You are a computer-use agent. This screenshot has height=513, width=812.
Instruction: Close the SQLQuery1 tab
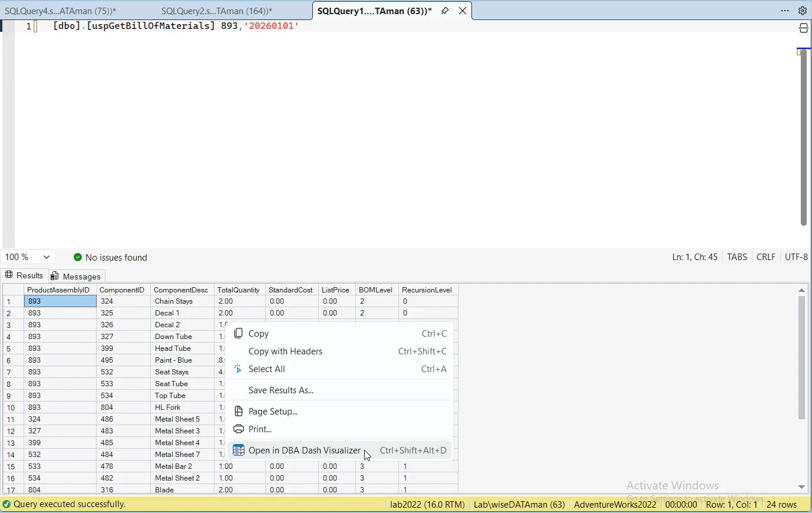(463, 11)
